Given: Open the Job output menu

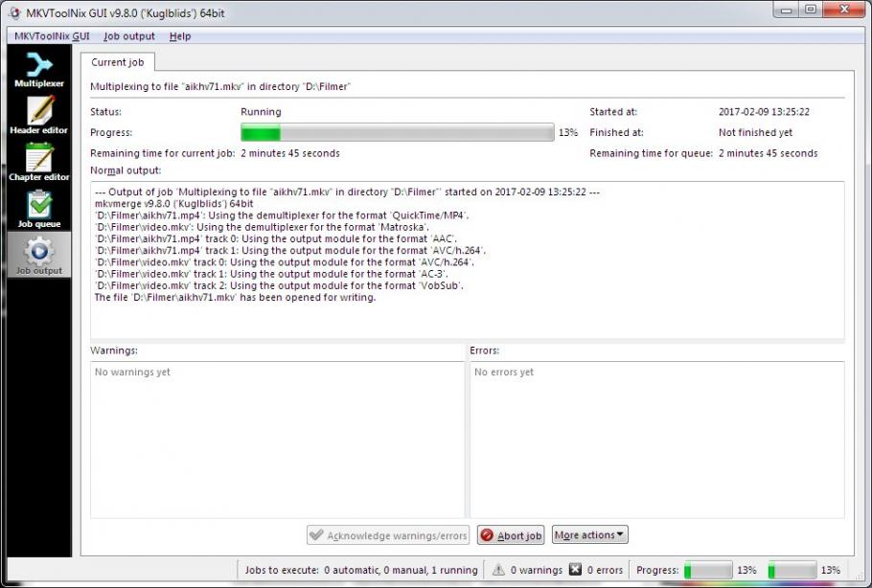Looking at the screenshot, I should coord(129,36).
